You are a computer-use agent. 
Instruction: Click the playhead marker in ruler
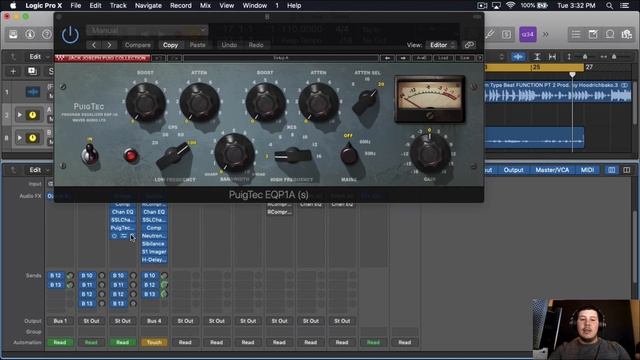coord(572,74)
